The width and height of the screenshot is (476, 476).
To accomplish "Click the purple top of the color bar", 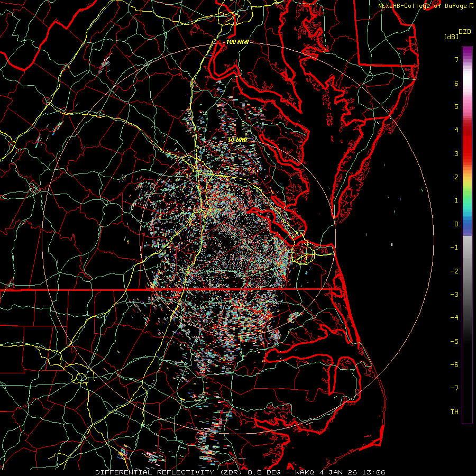I will coord(467,52).
